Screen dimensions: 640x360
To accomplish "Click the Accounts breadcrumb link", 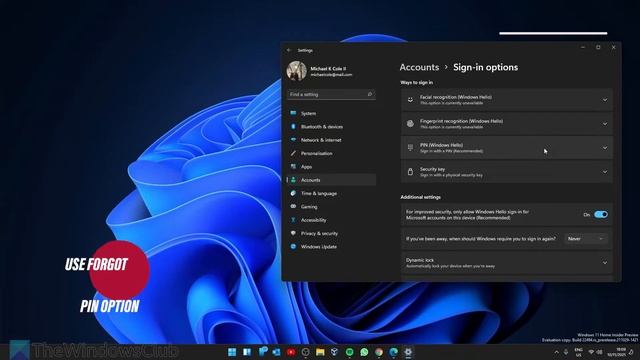I will pyautogui.click(x=419, y=67).
